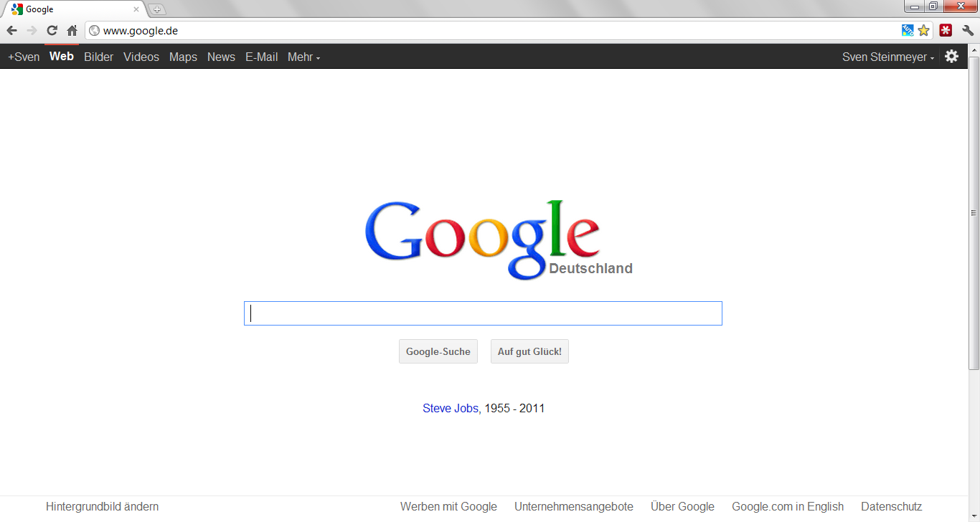Click into the Google search box

coord(483,313)
